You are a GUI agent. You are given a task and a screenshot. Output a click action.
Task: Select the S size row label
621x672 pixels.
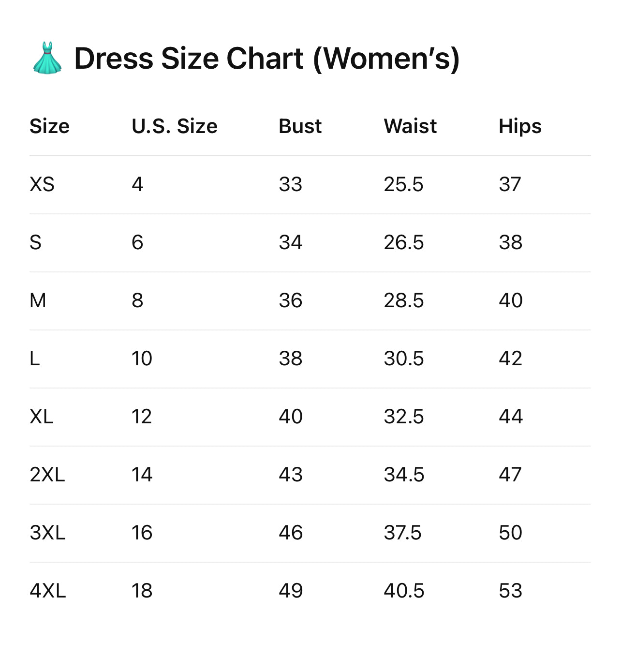click(x=35, y=242)
